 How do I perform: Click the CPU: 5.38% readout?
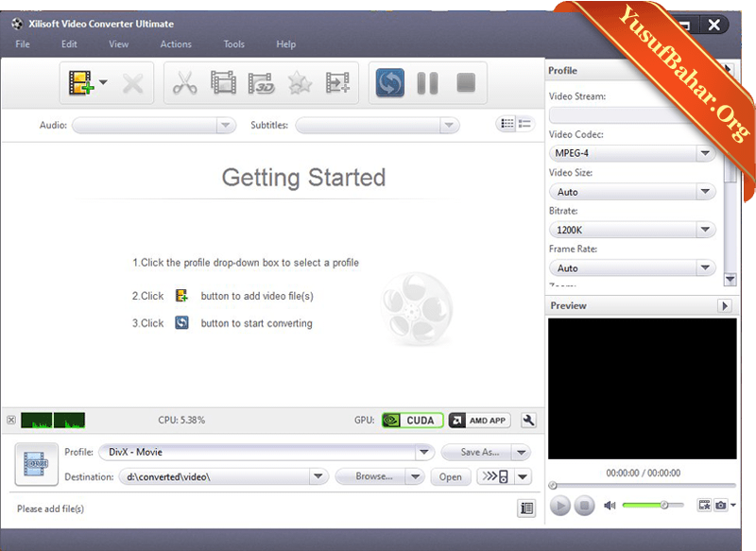(x=181, y=420)
